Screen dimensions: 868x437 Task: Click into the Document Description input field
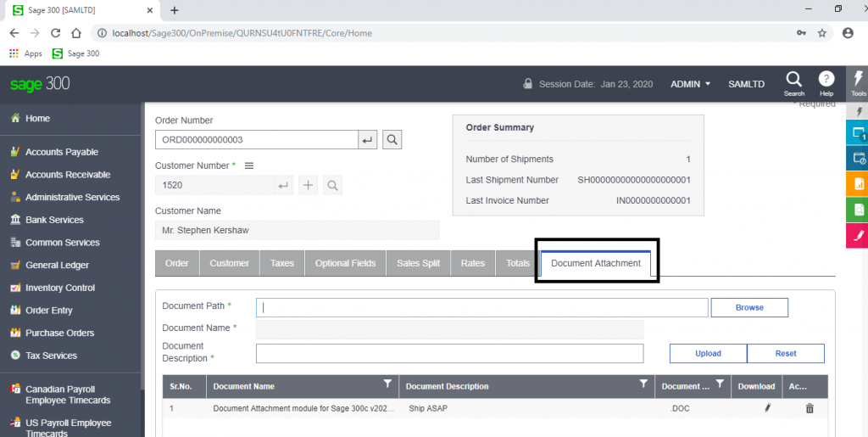click(449, 353)
